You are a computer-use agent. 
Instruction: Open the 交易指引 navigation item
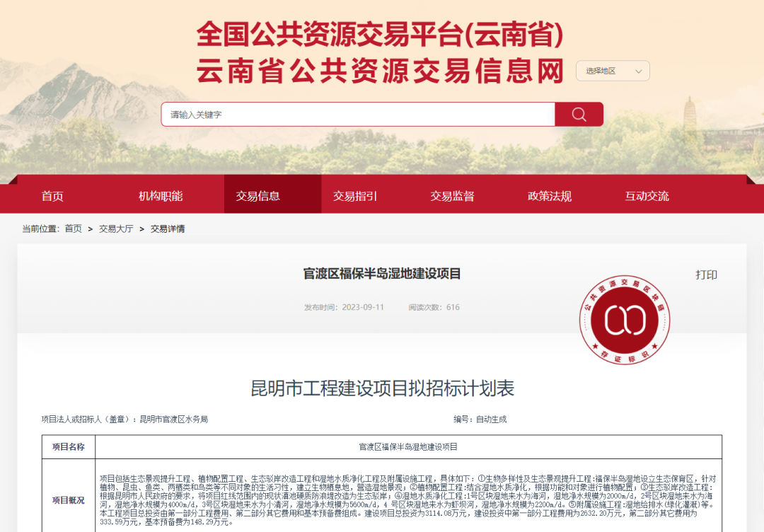click(355, 196)
